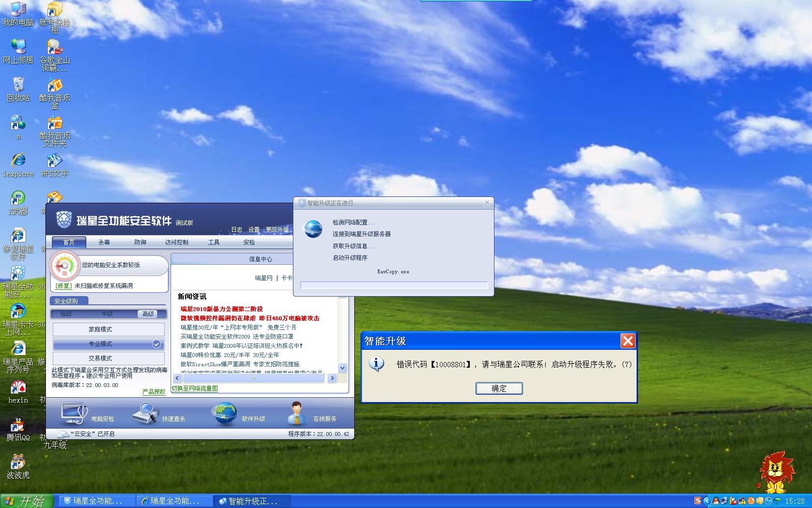Open 瑞星产品序列号 desktop icon
812x508 pixels.
coord(18,358)
